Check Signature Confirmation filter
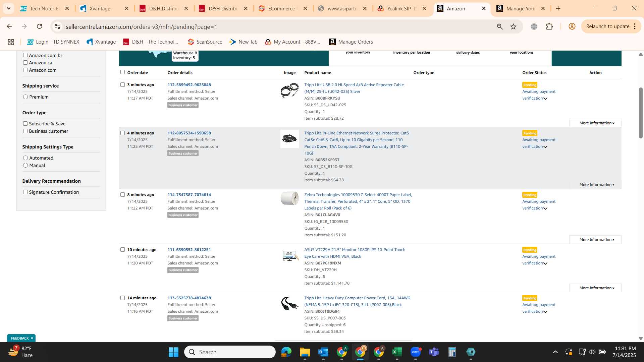The height and width of the screenshot is (362, 644). 25,192
